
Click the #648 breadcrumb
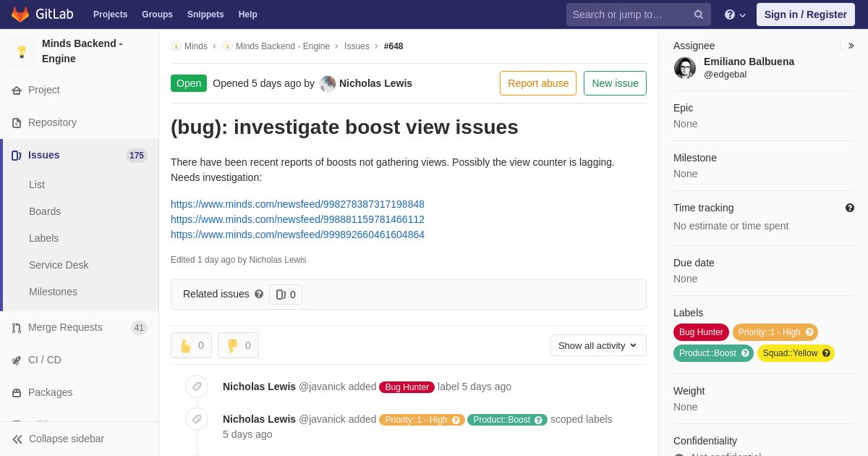click(393, 46)
